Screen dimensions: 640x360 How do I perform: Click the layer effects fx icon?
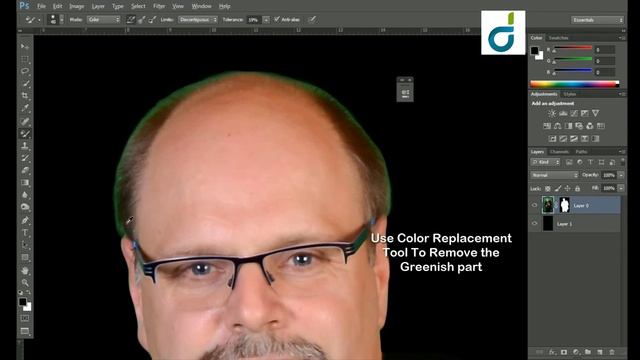tap(552, 352)
